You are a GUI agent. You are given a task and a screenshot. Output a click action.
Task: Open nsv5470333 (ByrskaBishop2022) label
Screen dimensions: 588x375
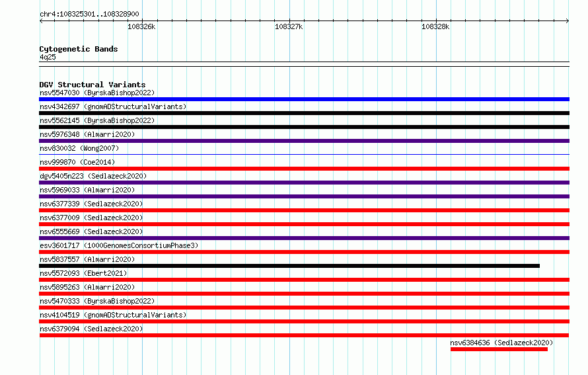pos(97,301)
